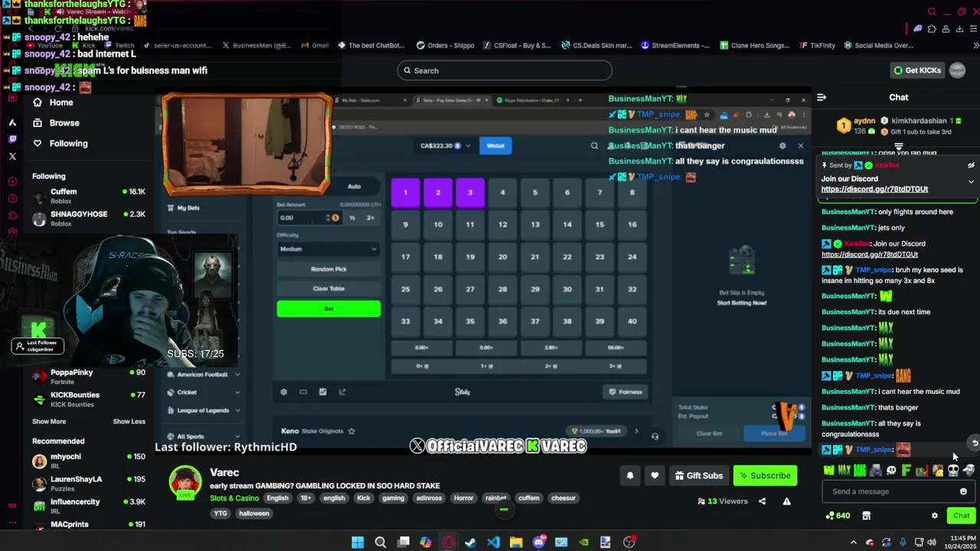Select the YTG tag

(220, 514)
